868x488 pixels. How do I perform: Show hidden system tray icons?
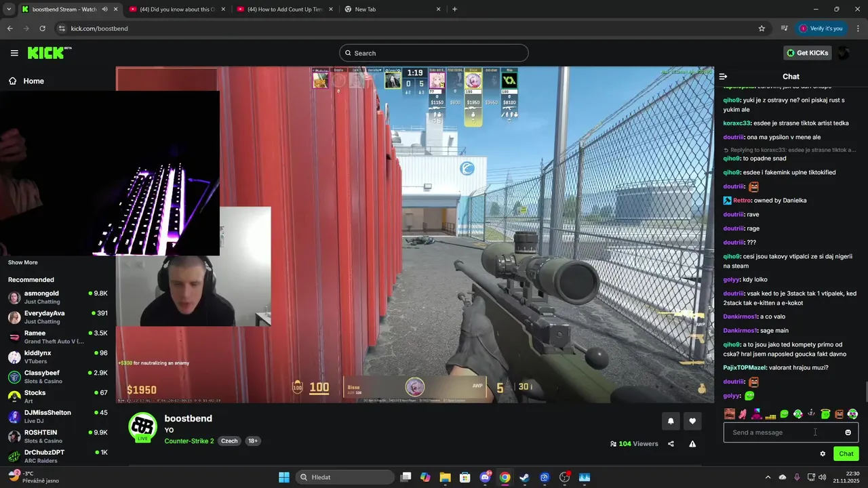coord(768,477)
